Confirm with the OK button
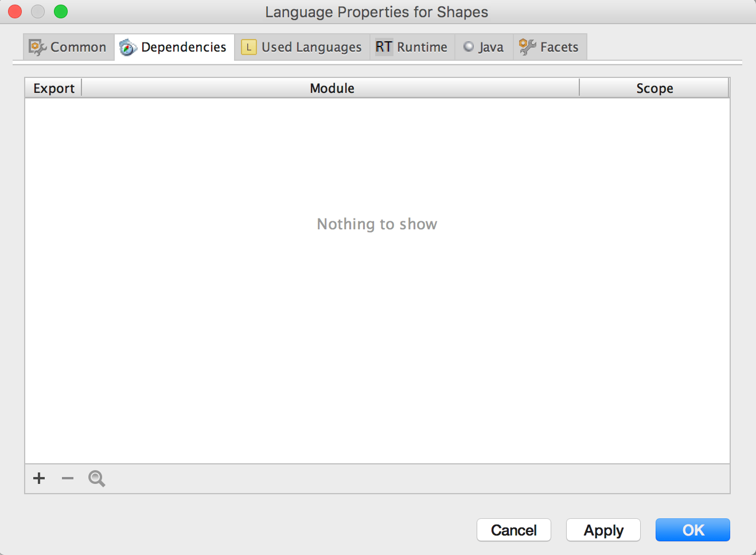The width and height of the screenshot is (756, 555). pyautogui.click(x=693, y=530)
